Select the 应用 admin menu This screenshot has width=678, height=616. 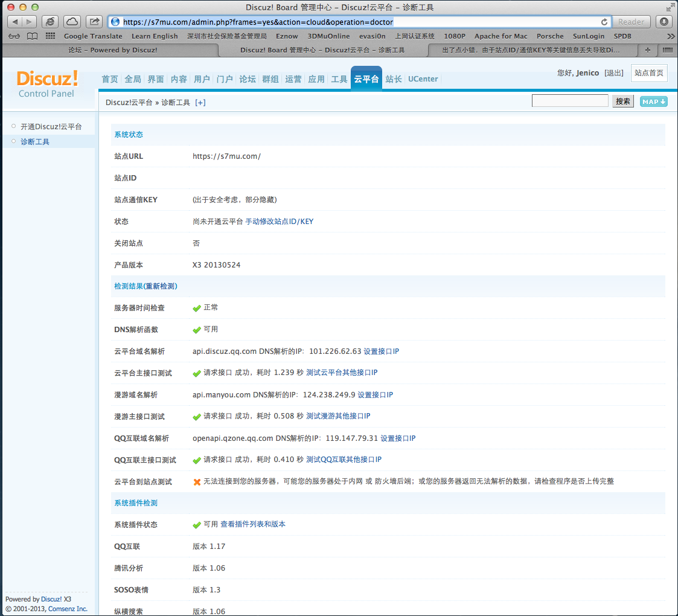[316, 79]
